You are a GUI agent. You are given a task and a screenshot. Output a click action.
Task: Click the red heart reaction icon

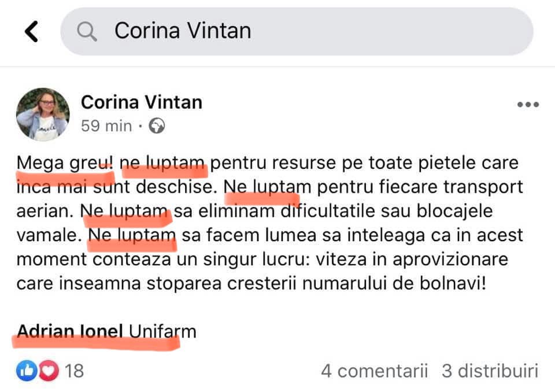(49, 371)
